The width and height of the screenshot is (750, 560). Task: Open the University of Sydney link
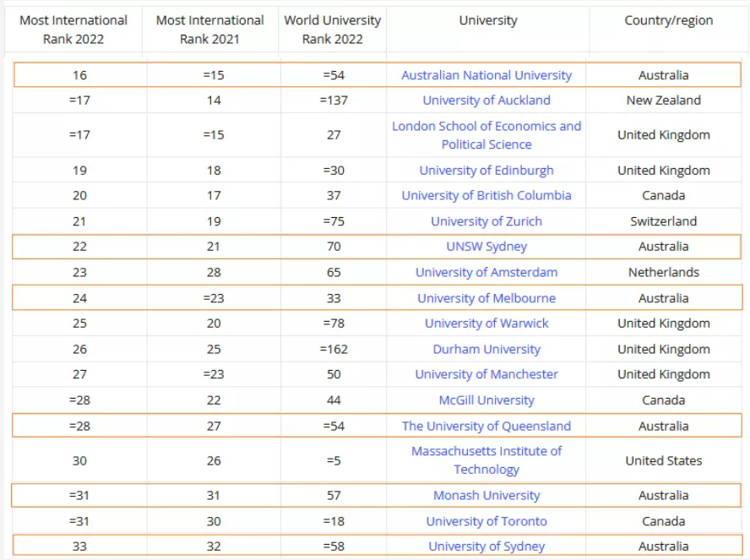tap(486, 546)
